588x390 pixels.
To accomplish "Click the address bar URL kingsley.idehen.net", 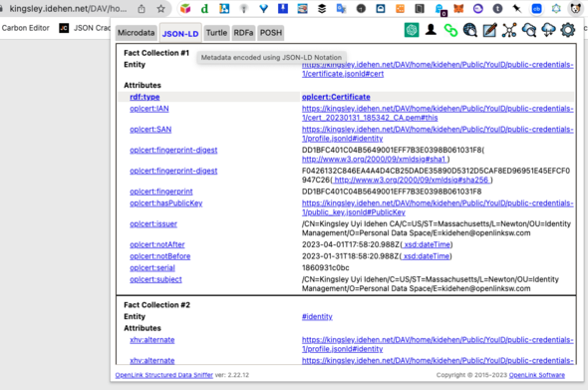I will (x=68, y=8).
